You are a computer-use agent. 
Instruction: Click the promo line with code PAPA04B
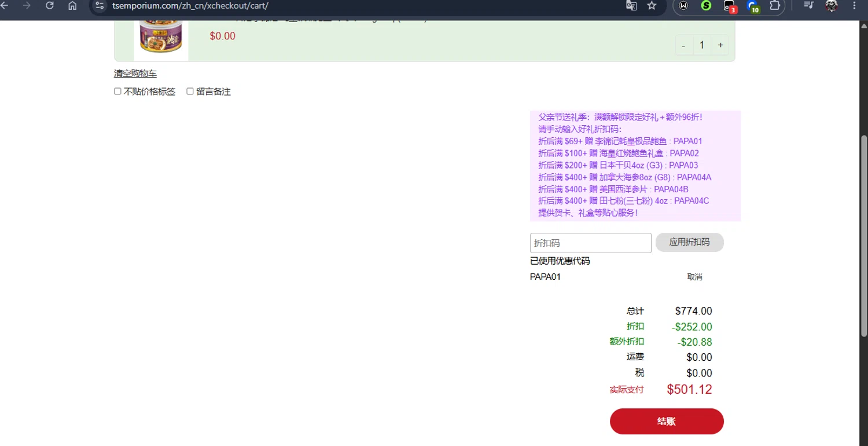click(613, 189)
